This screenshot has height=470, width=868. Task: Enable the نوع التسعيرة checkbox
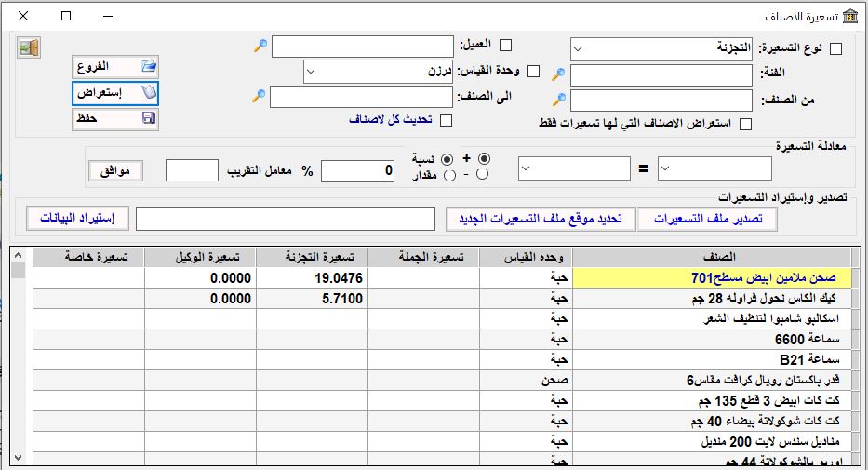click(835, 48)
